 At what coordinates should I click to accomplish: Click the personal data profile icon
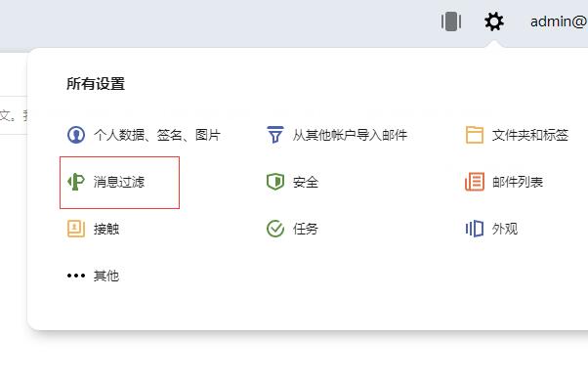click(x=76, y=135)
